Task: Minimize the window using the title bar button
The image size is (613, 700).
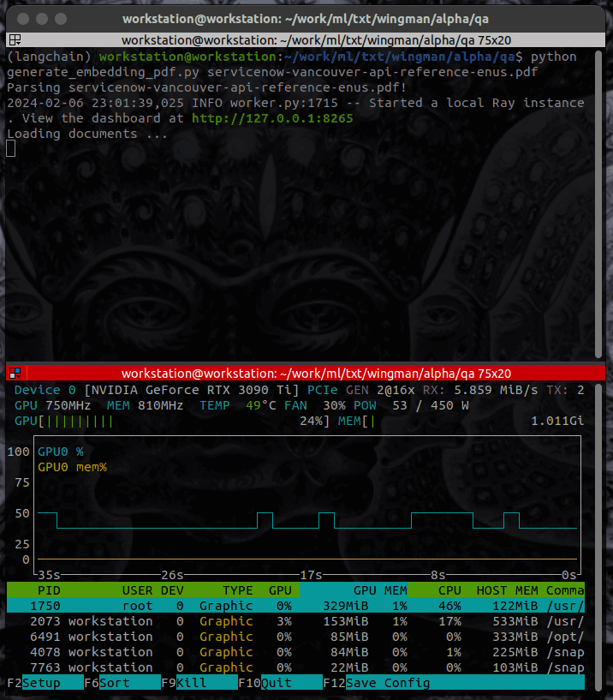Action: pyautogui.click(x=41, y=18)
